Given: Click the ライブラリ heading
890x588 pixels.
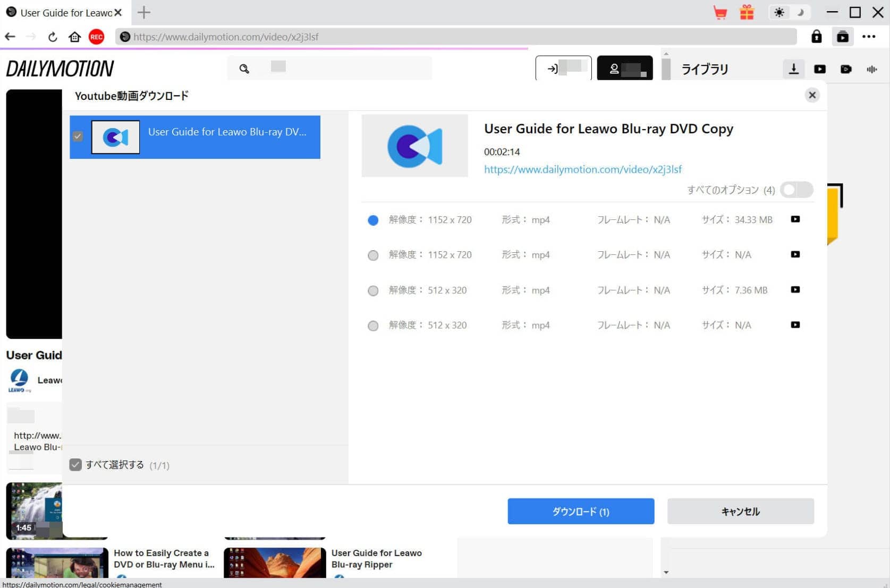Looking at the screenshot, I should pos(705,69).
